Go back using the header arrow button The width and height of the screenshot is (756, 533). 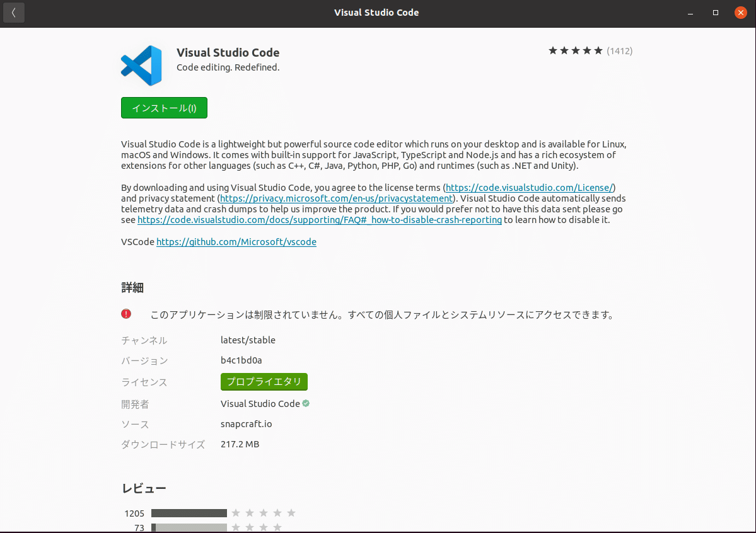click(13, 13)
